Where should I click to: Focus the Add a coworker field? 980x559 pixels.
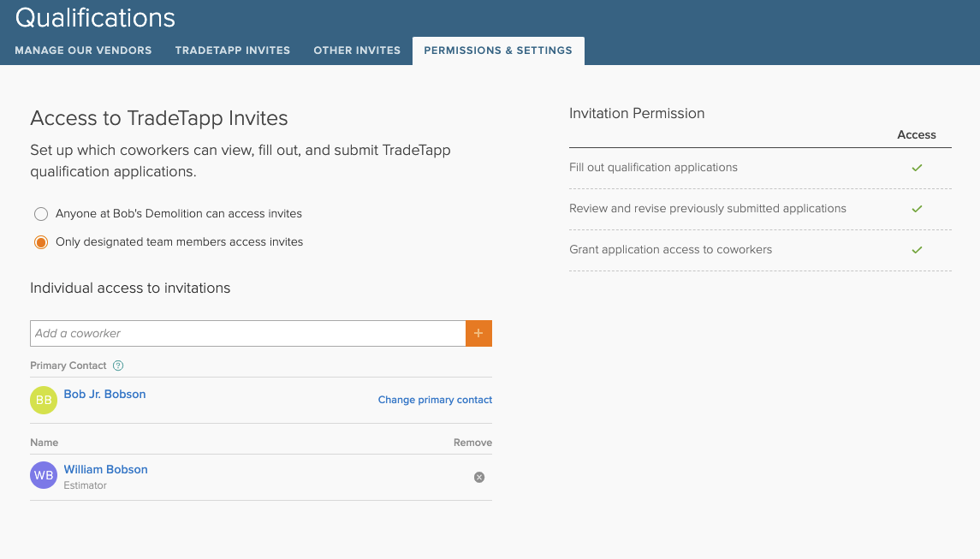pyautogui.click(x=247, y=333)
